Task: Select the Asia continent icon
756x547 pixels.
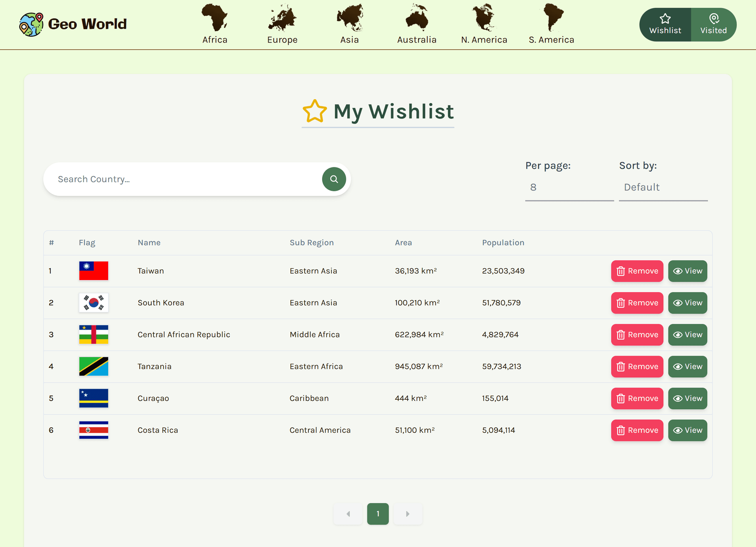Action: click(350, 18)
